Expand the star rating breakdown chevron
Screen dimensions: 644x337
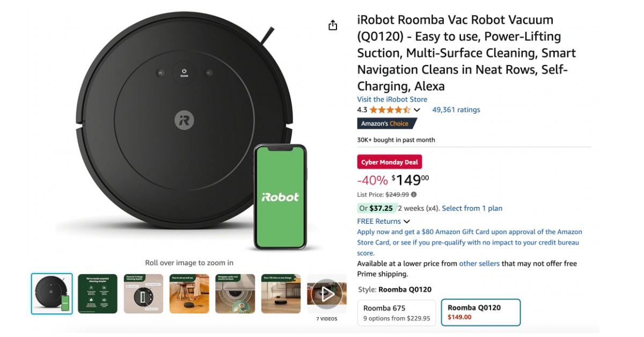click(x=416, y=110)
